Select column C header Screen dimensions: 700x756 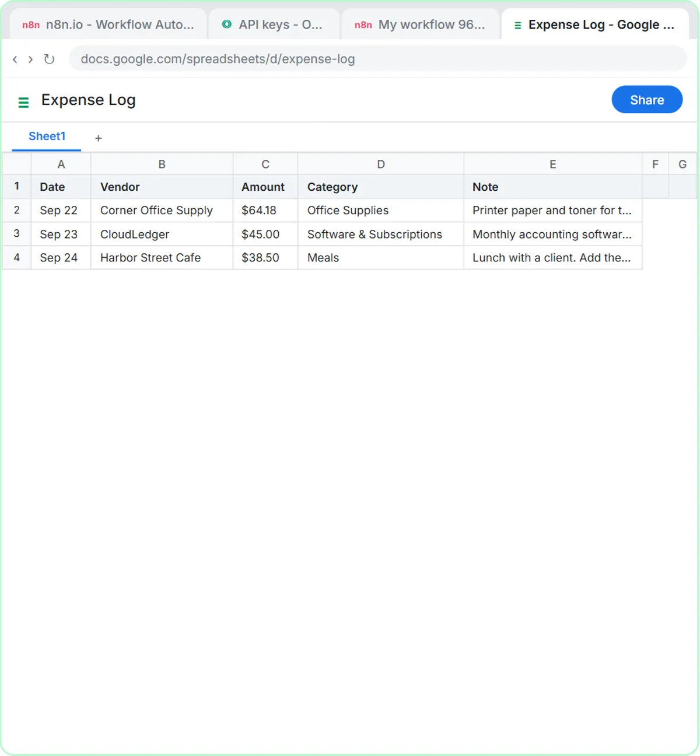click(265, 164)
